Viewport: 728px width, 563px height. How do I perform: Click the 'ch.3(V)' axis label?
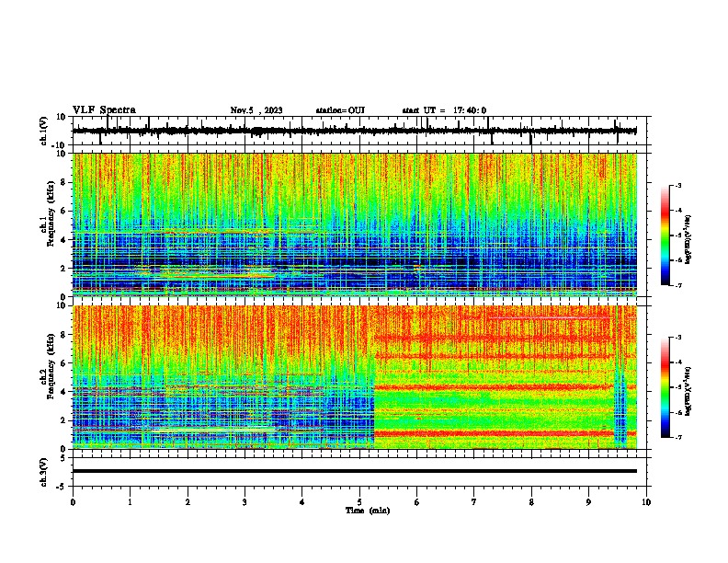(44, 472)
